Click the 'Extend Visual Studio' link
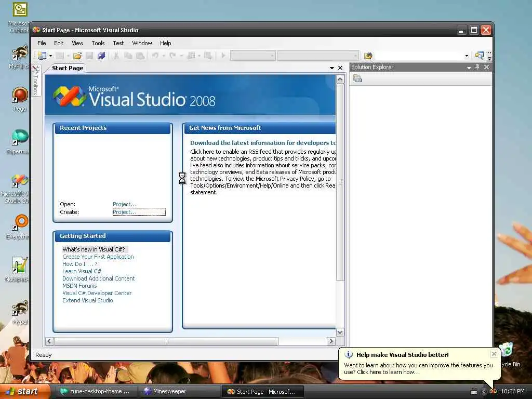 coord(87,300)
